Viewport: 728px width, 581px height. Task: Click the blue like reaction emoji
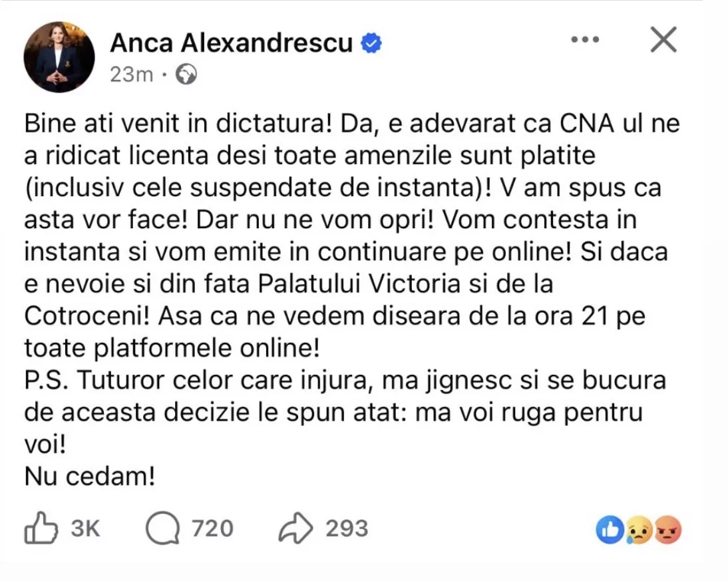point(610,530)
